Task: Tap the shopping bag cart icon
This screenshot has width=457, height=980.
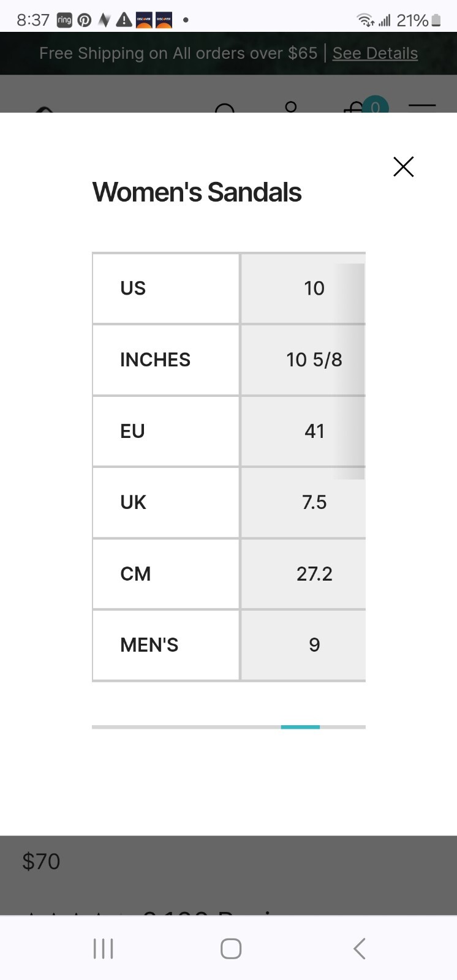Action: 355,107
